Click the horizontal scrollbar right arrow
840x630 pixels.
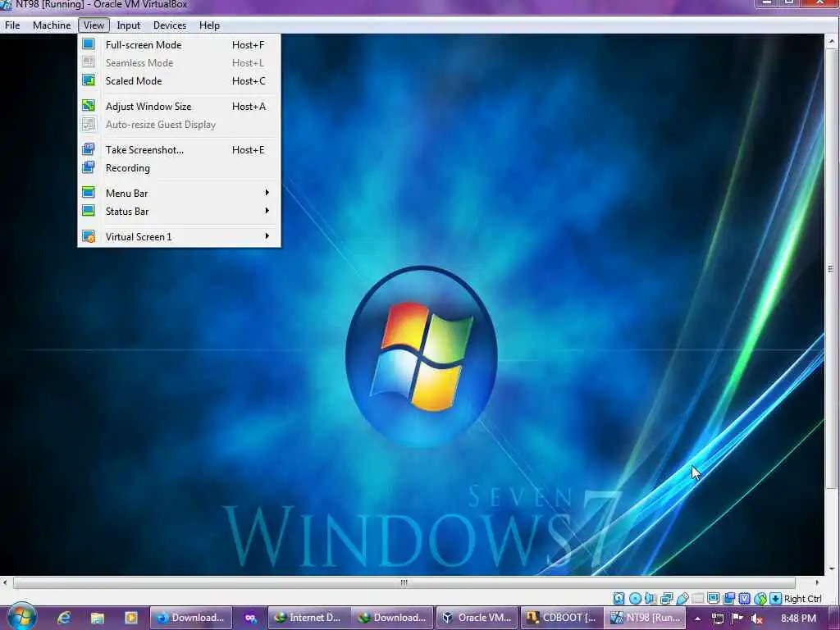tap(816, 582)
